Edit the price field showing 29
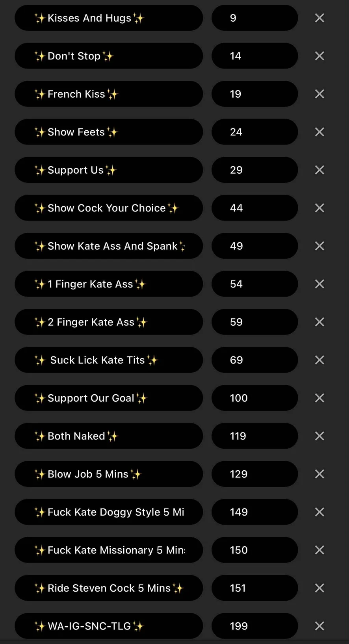Image resolution: width=349 pixels, height=644 pixels. pos(254,170)
